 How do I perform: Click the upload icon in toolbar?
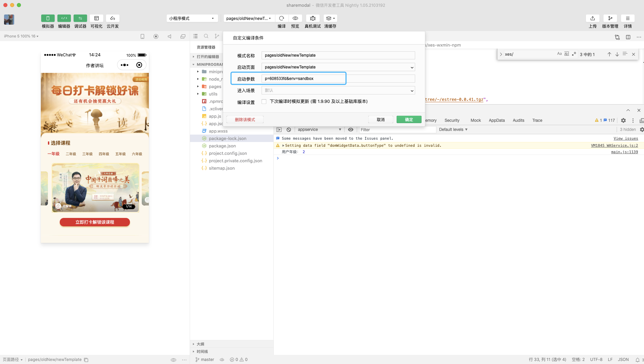592,18
